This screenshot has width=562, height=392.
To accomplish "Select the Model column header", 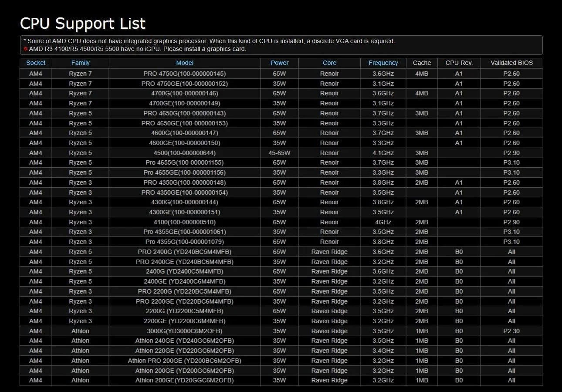I will [x=185, y=63].
